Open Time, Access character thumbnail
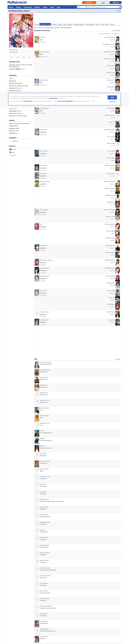Viewport: 129px width, 644px height. tap(37, 293)
